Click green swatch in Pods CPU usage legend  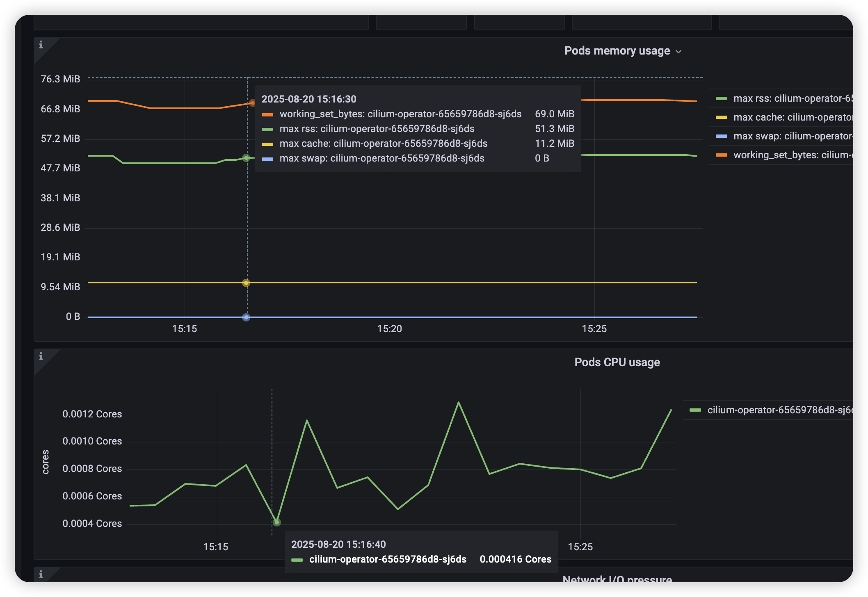pos(695,410)
